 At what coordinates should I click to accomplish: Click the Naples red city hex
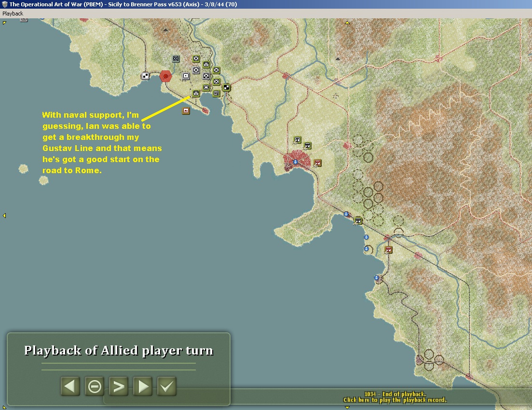point(298,161)
